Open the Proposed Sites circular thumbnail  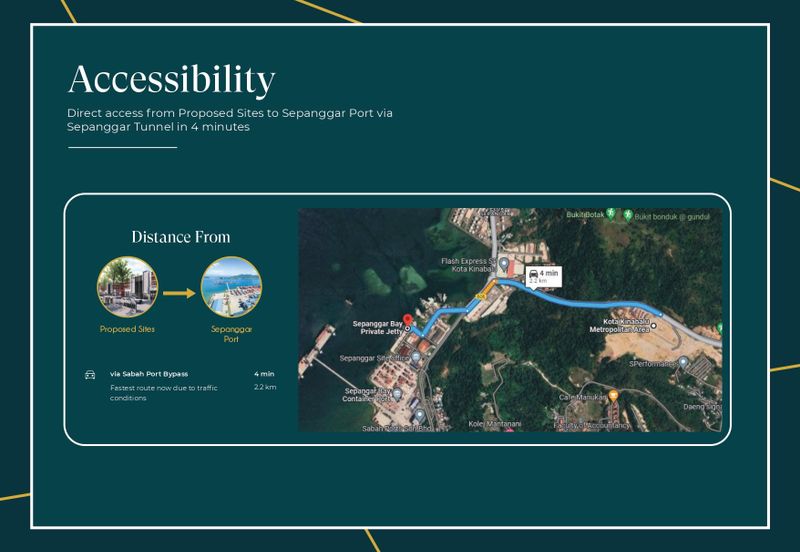tap(128, 287)
